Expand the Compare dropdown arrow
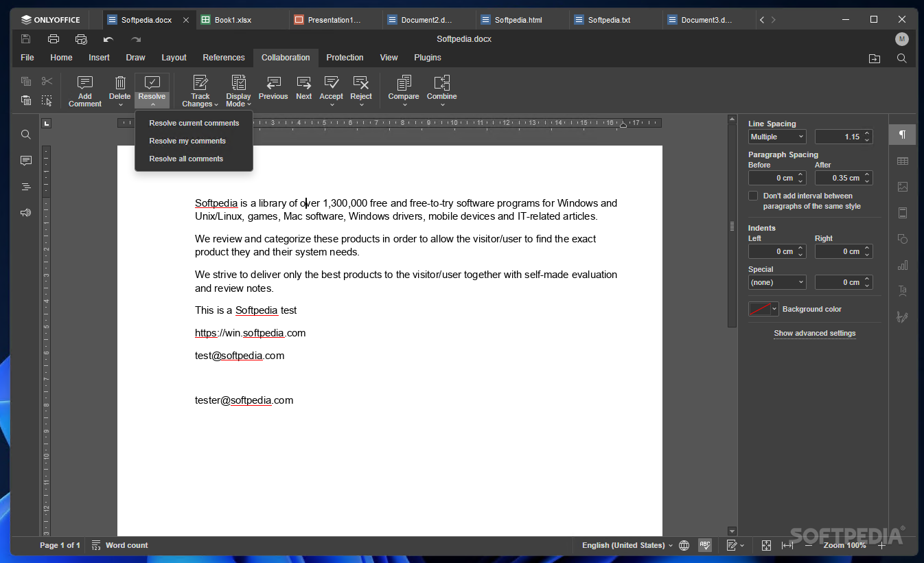This screenshot has width=924, height=563. [404, 105]
